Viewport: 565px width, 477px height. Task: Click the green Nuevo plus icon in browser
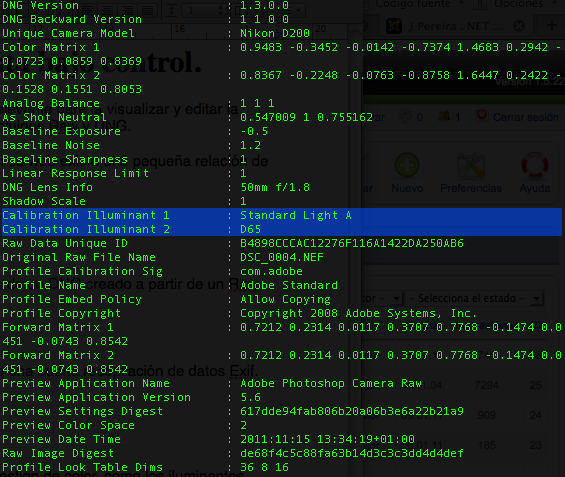[407, 165]
